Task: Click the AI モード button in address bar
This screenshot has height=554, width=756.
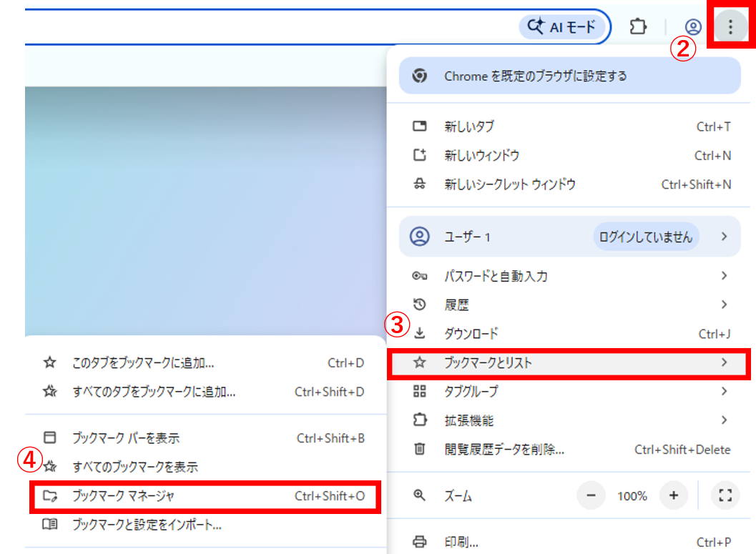Action: click(x=562, y=27)
